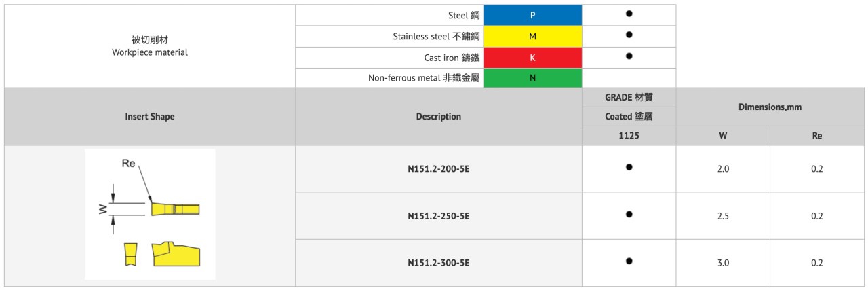Select description N151.2-250-5E
This screenshot has height=290, width=868.
pyautogui.click(x=438, y=216)
